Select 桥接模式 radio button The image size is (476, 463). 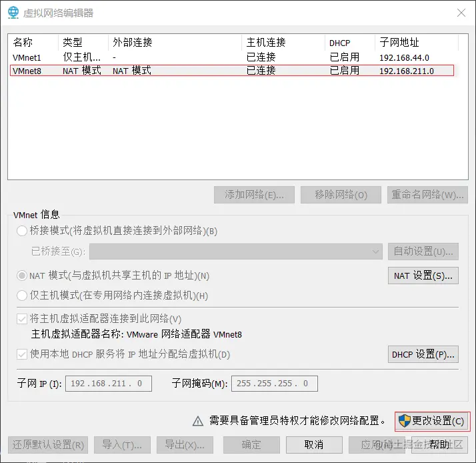tap(22, 231)
